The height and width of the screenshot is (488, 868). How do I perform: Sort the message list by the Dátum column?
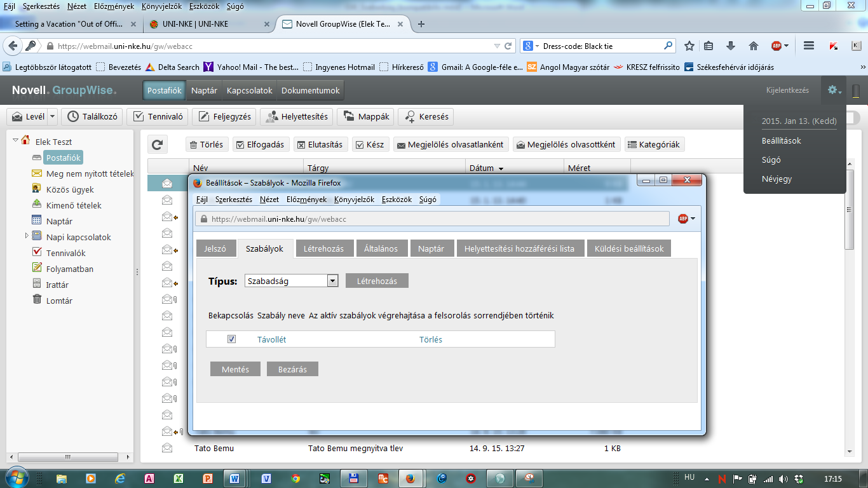[486, 168]
